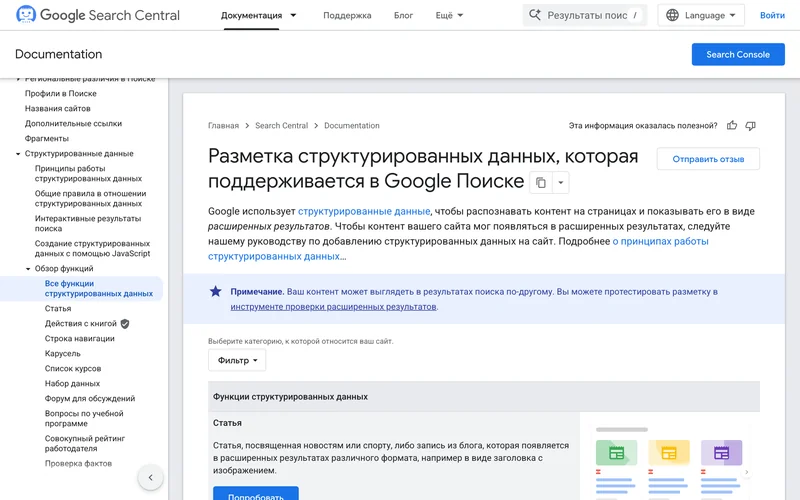Click the purple article illustration thumbnail
The image size is (800, 500).
click(721, 453)
